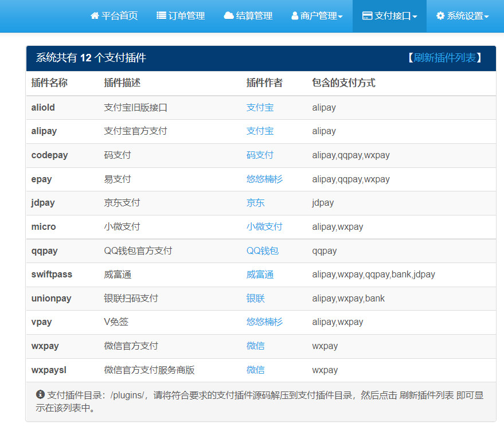
Task: Open the QQ钱包 author link
Action: [263, 250]
